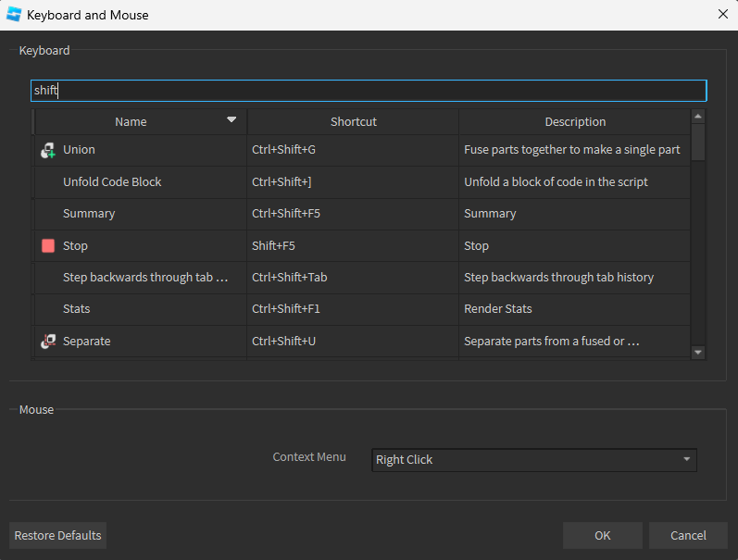Image resolution: width=738 pixels, height=560 pixels.
Task: Click the scrollbar up arrow of shortcut list
Action: [x=698, y=117]
